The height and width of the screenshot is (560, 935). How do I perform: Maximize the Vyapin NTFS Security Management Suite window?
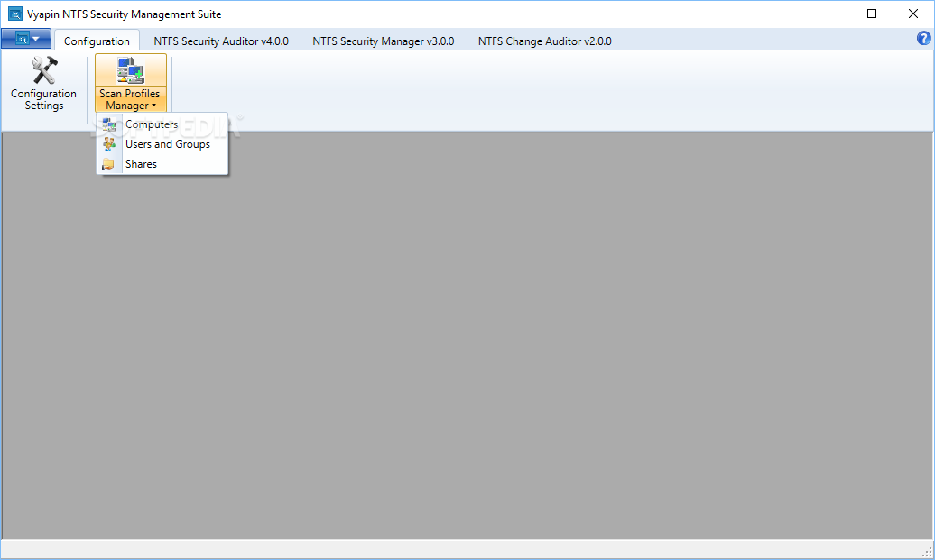pyautogui.click(x=872, y=14)
